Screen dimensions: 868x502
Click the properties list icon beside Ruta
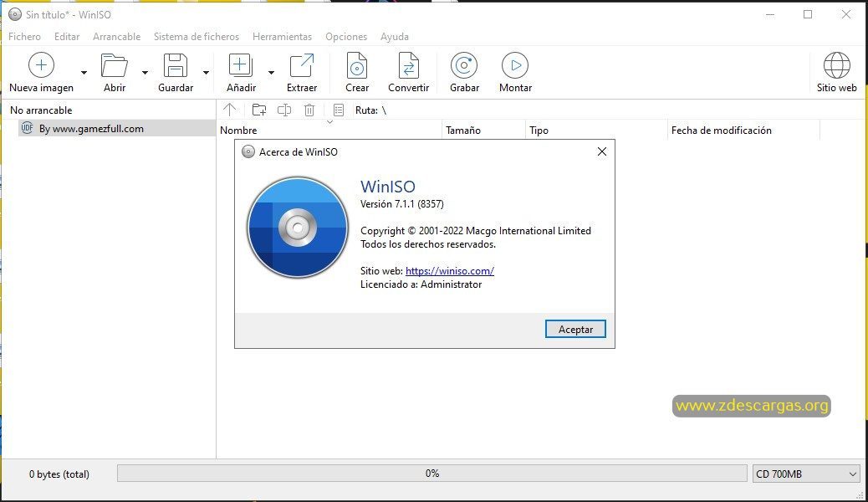pos(339,110)
